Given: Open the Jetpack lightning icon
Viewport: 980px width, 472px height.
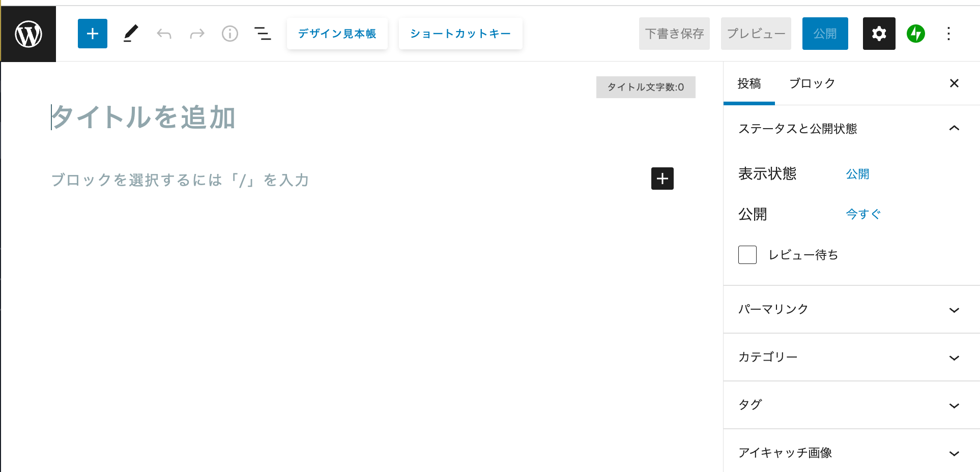Looking at the screenshot, I should click(x=916, y=34).
